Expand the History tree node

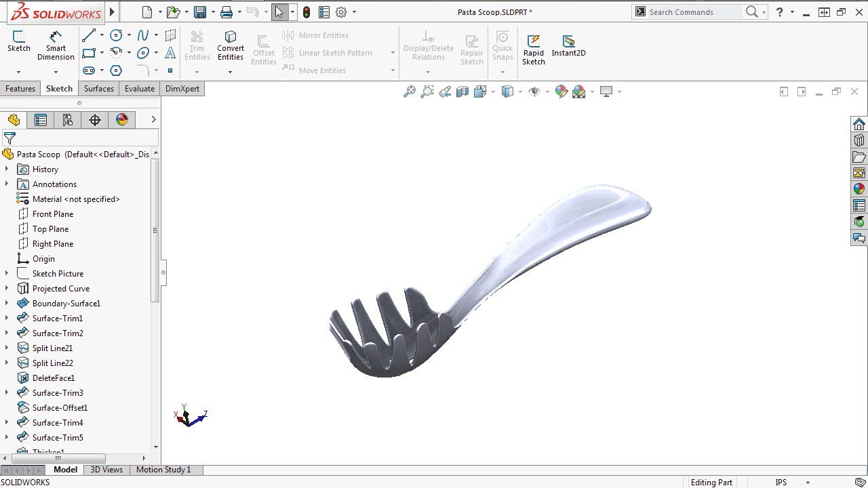coord(7,169)
